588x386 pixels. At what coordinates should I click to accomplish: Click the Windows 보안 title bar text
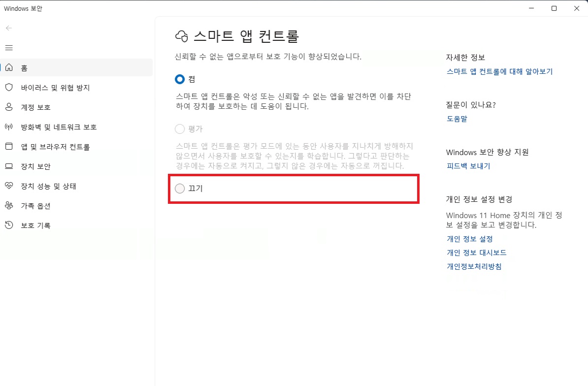[x=23, y=8]
